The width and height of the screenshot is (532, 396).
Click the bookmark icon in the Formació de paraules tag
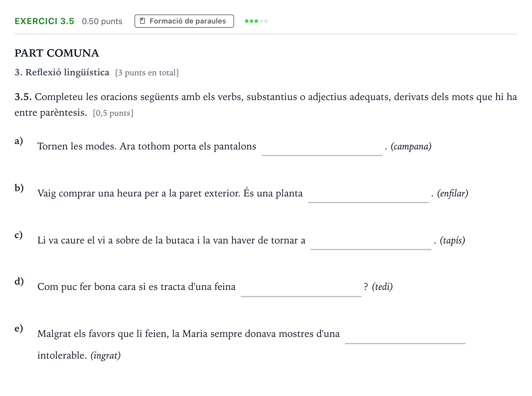click(143, 21)
